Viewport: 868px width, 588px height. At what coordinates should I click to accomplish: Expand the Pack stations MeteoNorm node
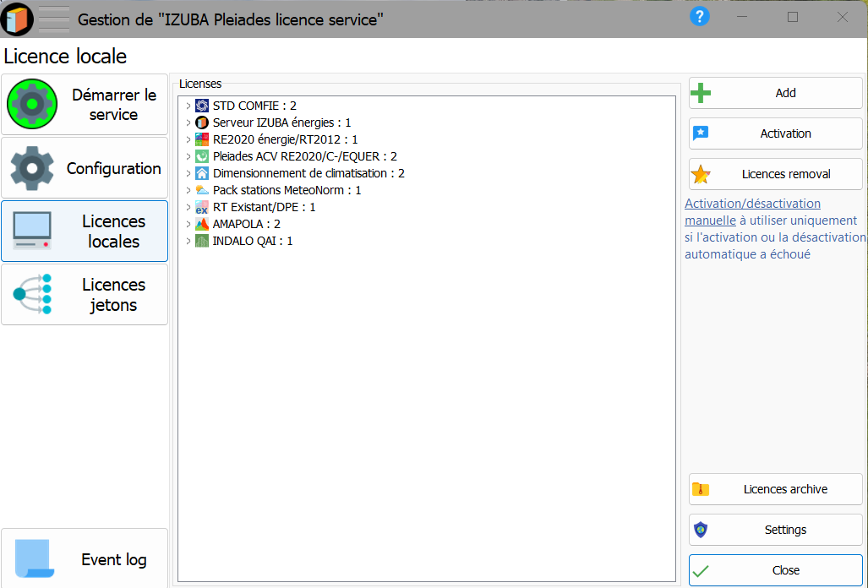click(x=188, y=190)
